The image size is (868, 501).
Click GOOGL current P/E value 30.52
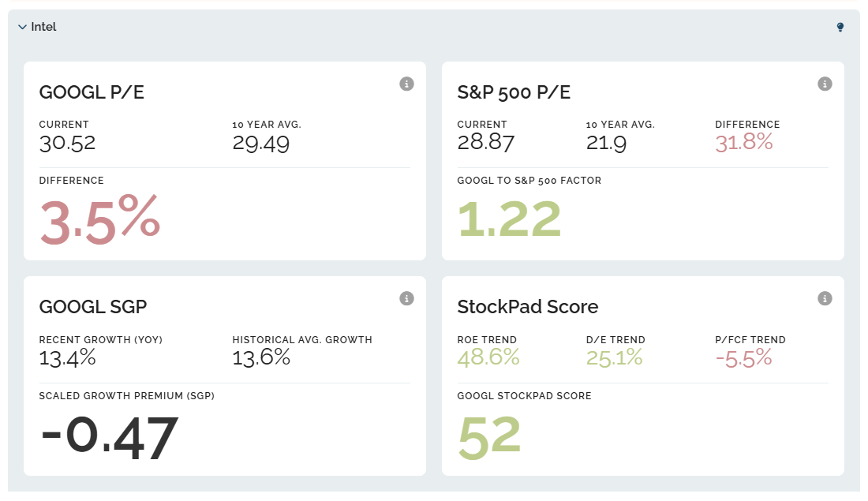coord(67,143)
